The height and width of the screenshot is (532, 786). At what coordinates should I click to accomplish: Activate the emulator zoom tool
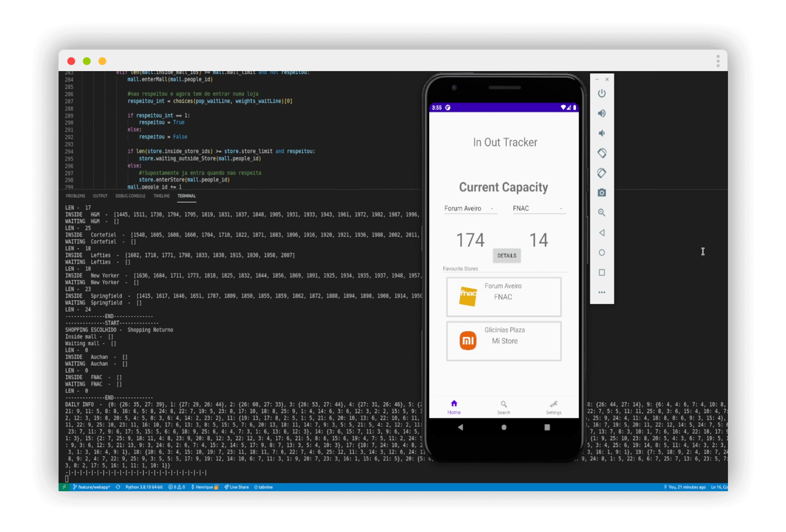602,213
